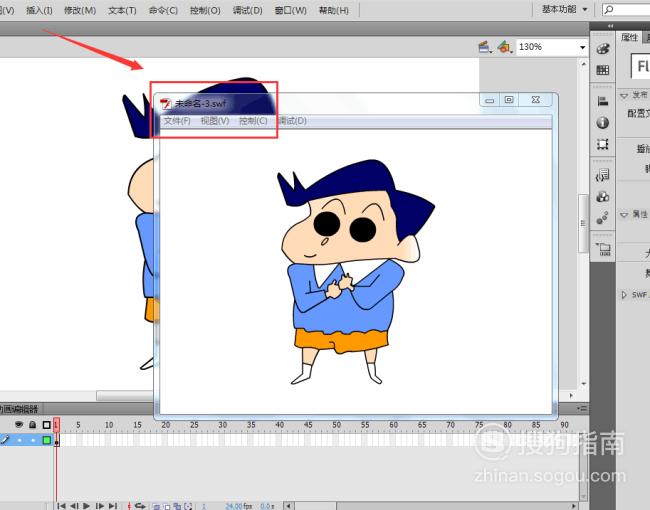Click the stage horizontal scrollbar thumb
Image resolution: width=650 pixels, height=510 pixels.
click(125, 396)
